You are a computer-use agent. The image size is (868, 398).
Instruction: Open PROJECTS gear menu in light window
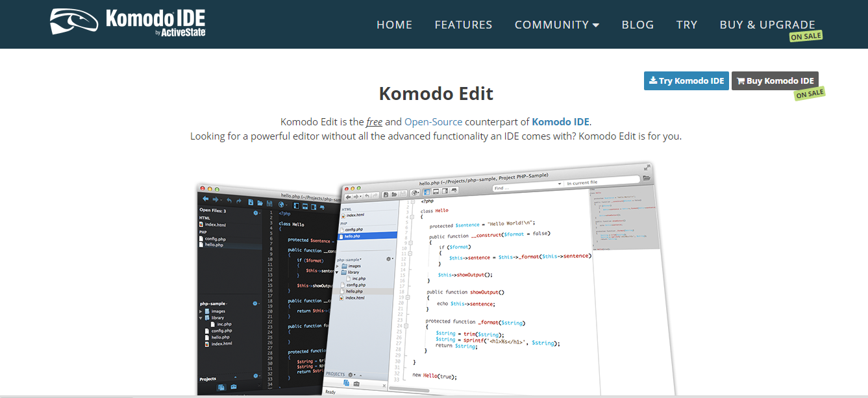351,375
